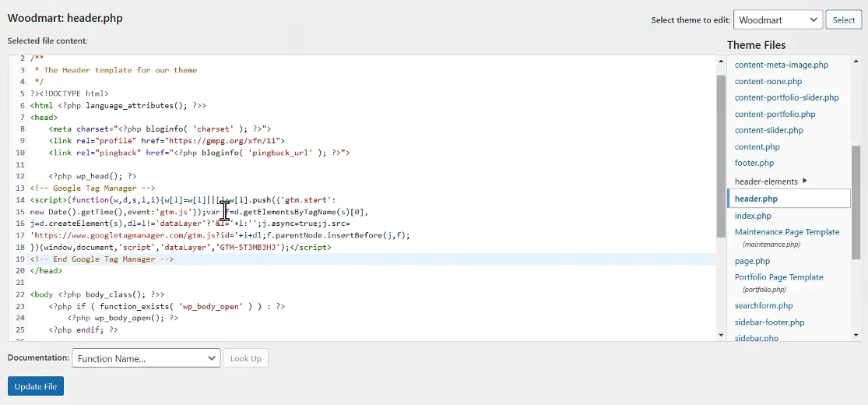Click the html language_attributes line
The height and width of the screenshot is (405, 868).
point(118,105)
